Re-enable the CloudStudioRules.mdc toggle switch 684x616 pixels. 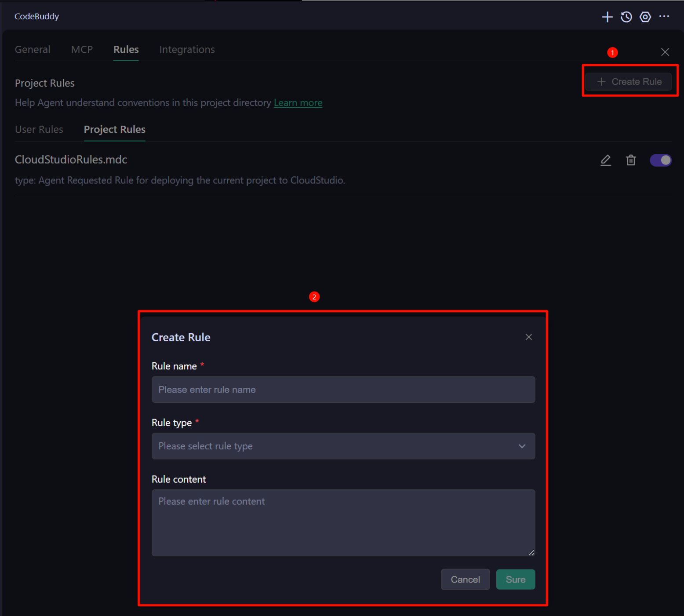660,160
